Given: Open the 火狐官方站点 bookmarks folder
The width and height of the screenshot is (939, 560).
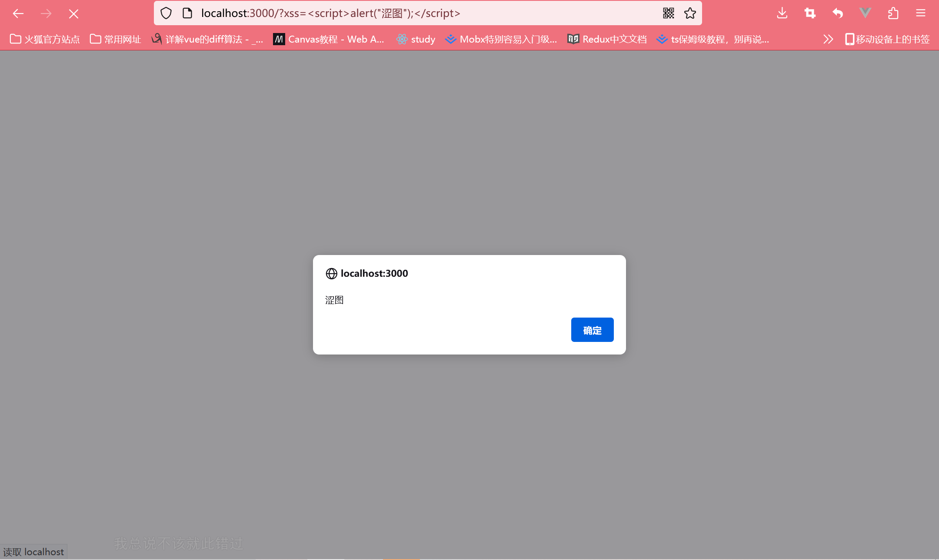Looking at the screenshot, I should [x=45, y=39].
